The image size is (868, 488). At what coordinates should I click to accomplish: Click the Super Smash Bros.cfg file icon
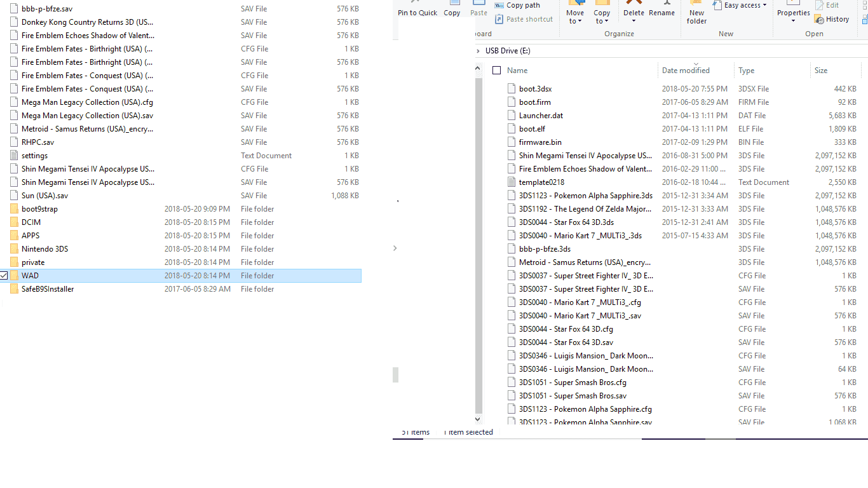point(512,383)
